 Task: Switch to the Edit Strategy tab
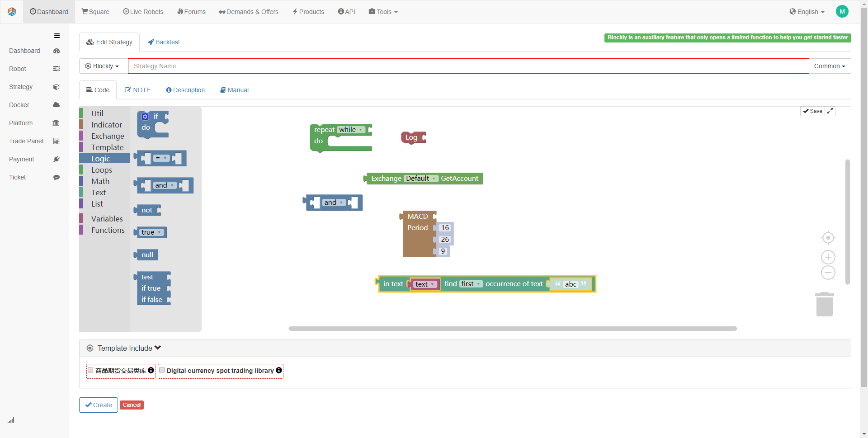coord(109,42)
